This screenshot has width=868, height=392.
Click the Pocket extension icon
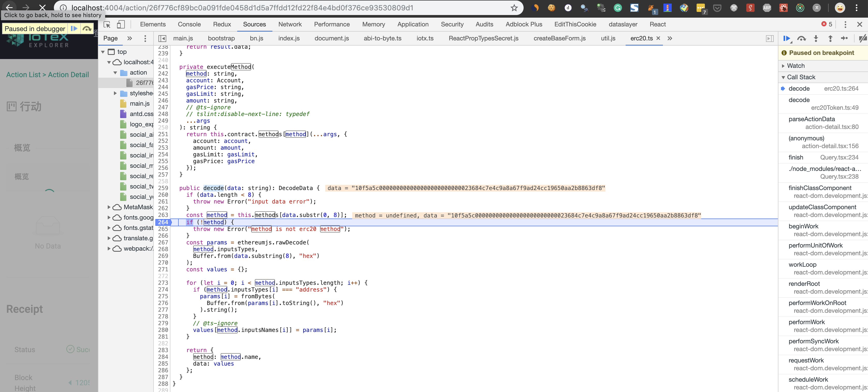point(717,8)
